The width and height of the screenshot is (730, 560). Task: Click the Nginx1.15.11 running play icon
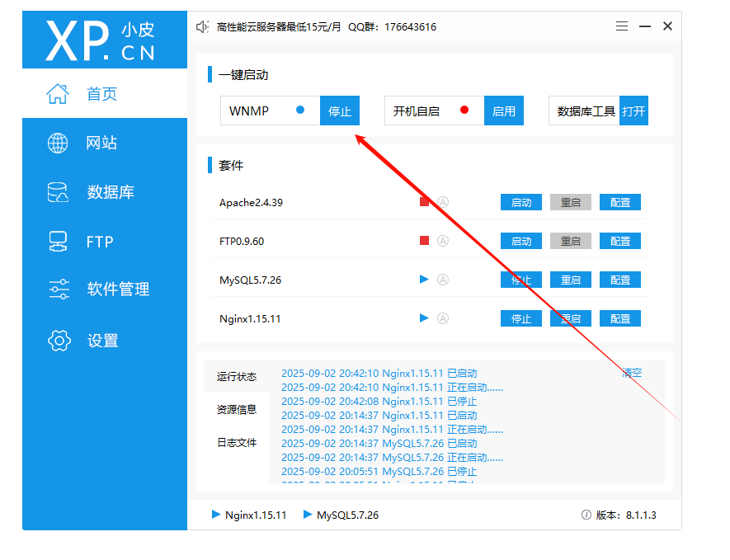424,318
